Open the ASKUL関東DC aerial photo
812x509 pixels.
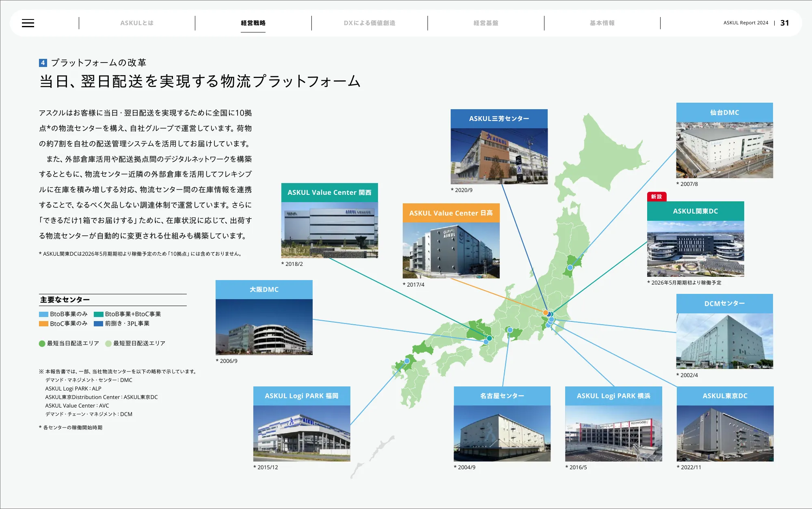(x=695, y=249)
